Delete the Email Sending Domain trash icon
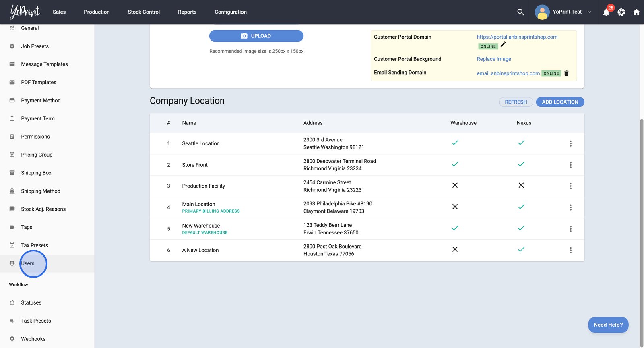 [567, 73]
